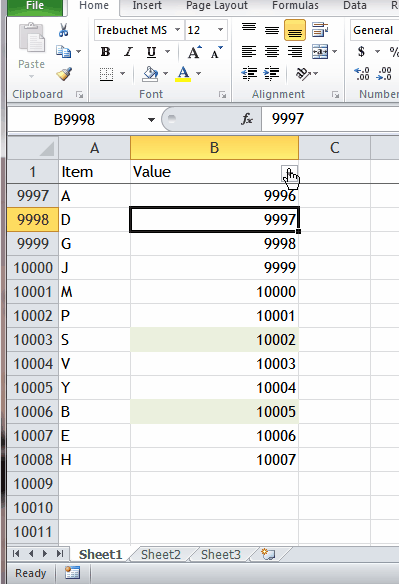The image size is (399, 584).
Task: Open the Name Box dropdown
Action: click(151, 120)
